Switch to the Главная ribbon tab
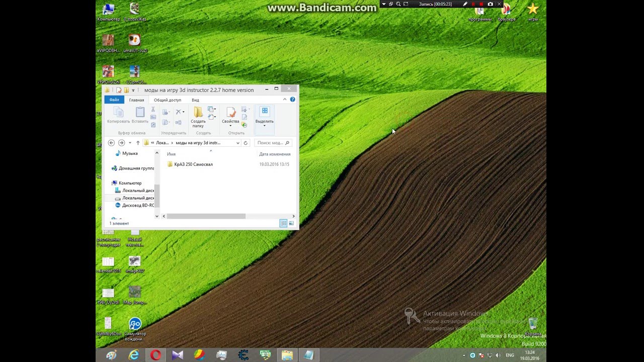The width and height of the screenshot is (644, 362). (x=136, y=100)
